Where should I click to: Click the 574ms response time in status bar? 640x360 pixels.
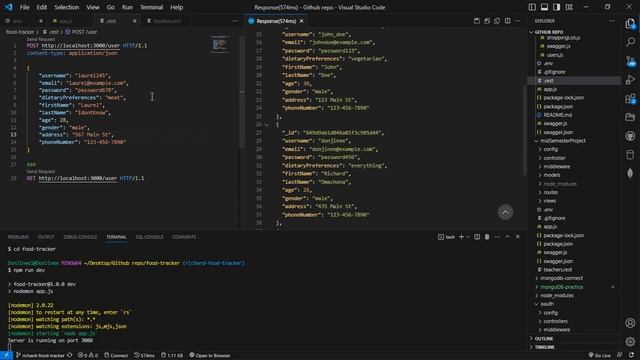144,356
